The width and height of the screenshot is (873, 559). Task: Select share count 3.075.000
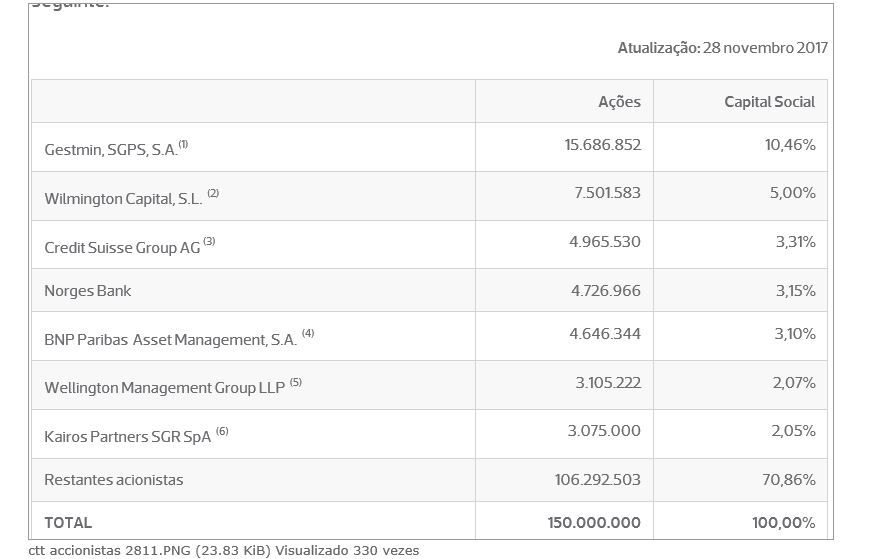(604, 430)
